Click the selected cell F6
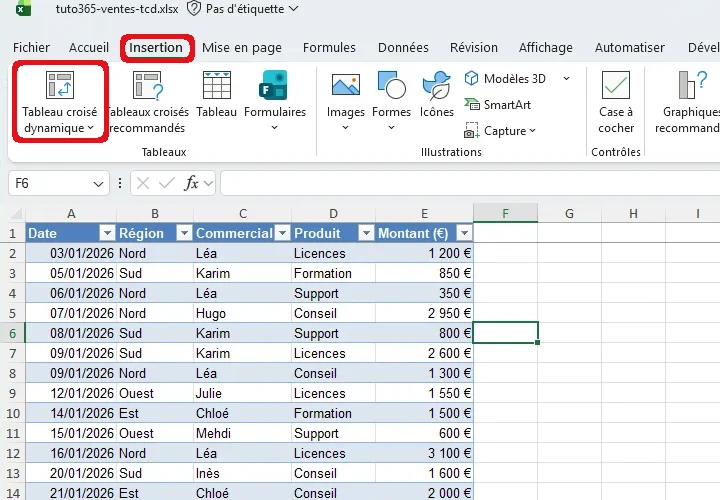 click(x=505, y=332)
